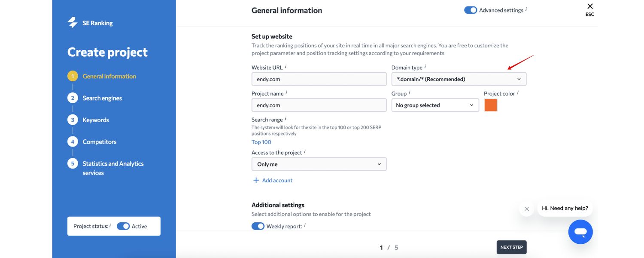Go to the Search engines step
Image resolution: width=644 pixels, height=258 pixels.
point(102,98)
